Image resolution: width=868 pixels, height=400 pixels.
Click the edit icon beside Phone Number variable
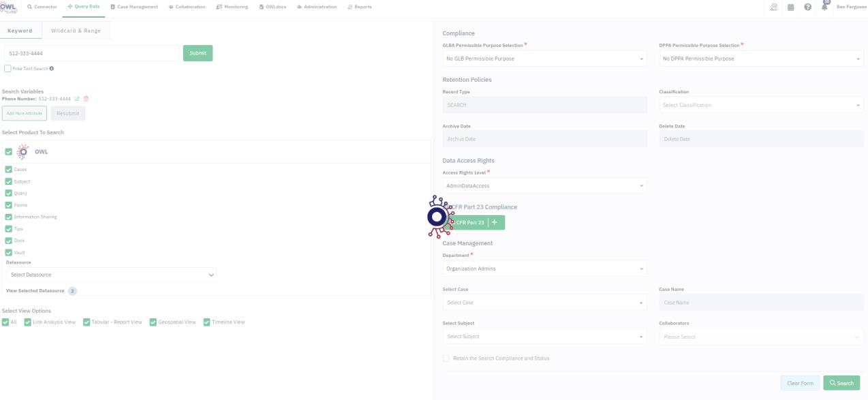pyautogui.click(x=77, y=99)
